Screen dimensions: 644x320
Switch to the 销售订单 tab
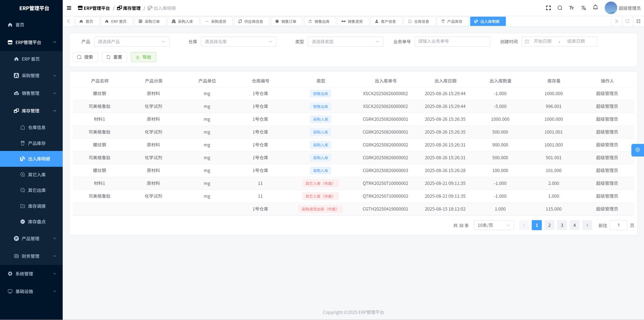tap(286, 21)
